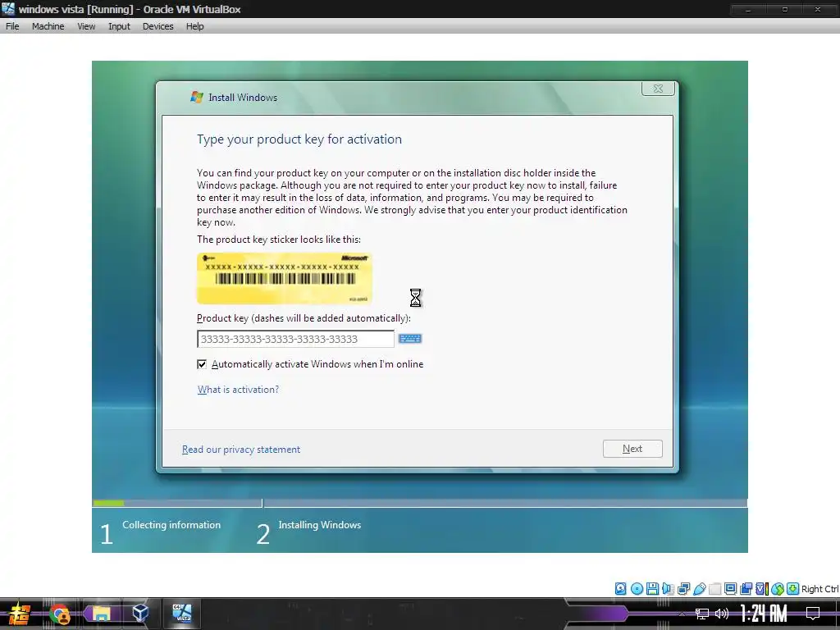
Task: Click the keyboard capture host key indicator
Action: click(x=793, y=589)
